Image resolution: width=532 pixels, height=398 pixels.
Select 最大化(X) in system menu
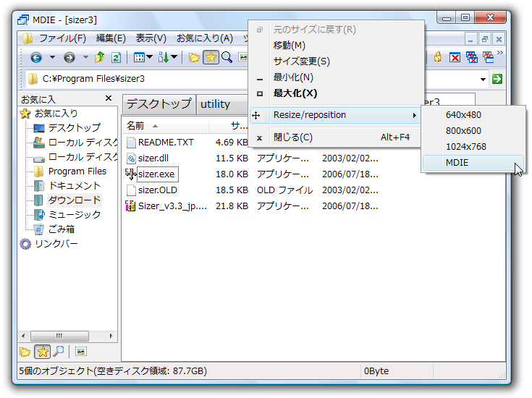pyautogui.click(x=337, y=93)
